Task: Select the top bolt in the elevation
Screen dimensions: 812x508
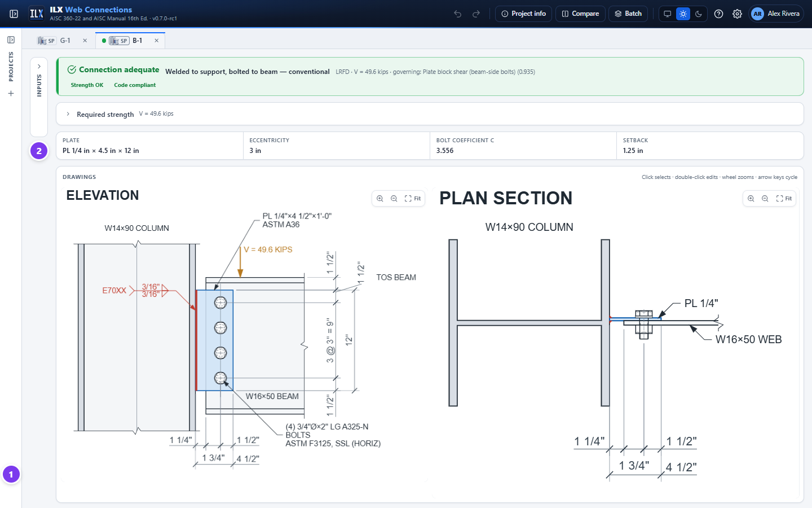Action: (x=220, y=303)
